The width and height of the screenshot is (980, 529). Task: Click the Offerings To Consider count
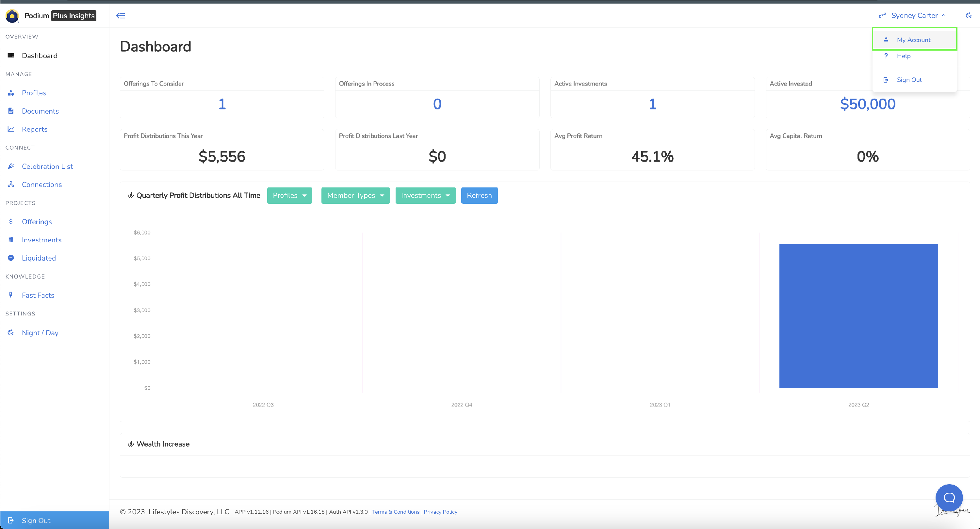point(222,104)
